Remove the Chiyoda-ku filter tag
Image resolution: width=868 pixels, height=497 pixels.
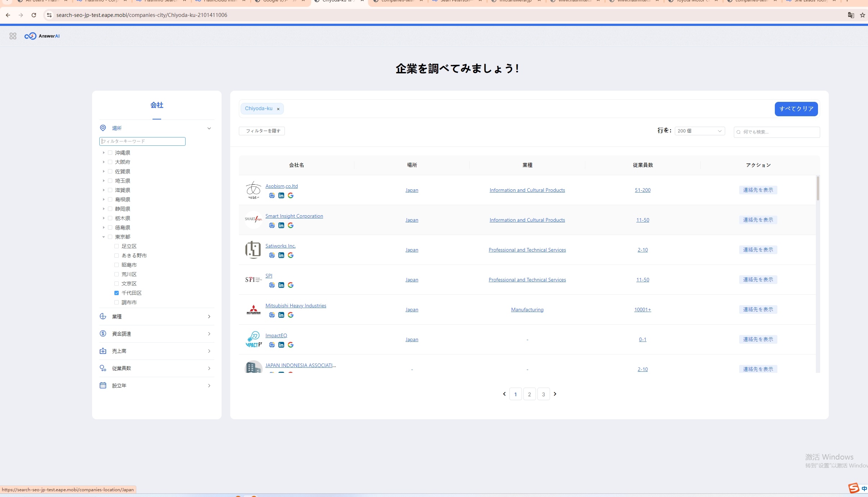pyautogui.click(x=278, y=109)
